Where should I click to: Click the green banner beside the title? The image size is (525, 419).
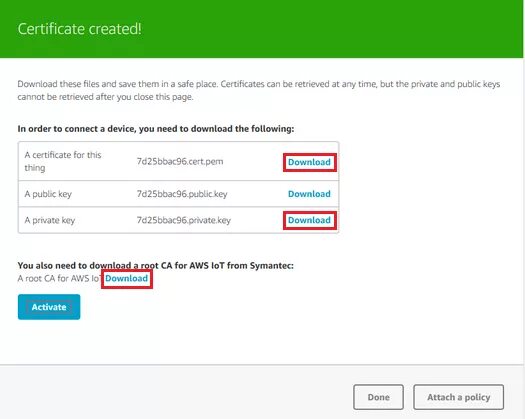point(331,29)
